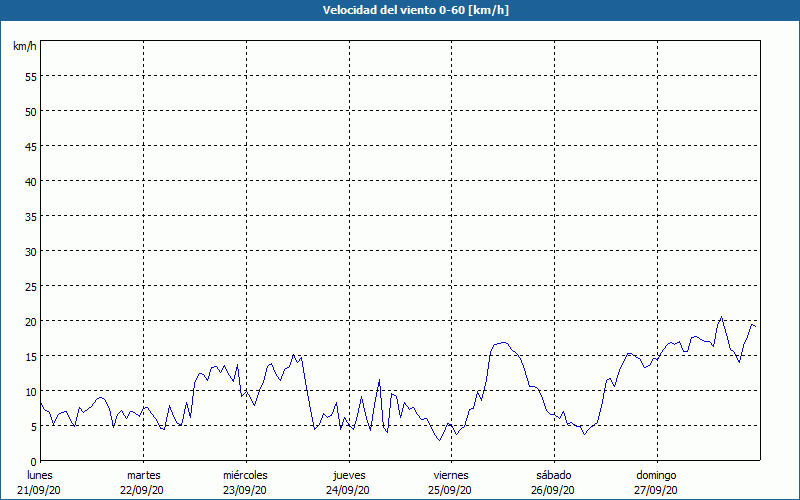Viewport: 800px width, 500px height.
Task: Click the 0 value on the y-axis
Action: [34, 462]
